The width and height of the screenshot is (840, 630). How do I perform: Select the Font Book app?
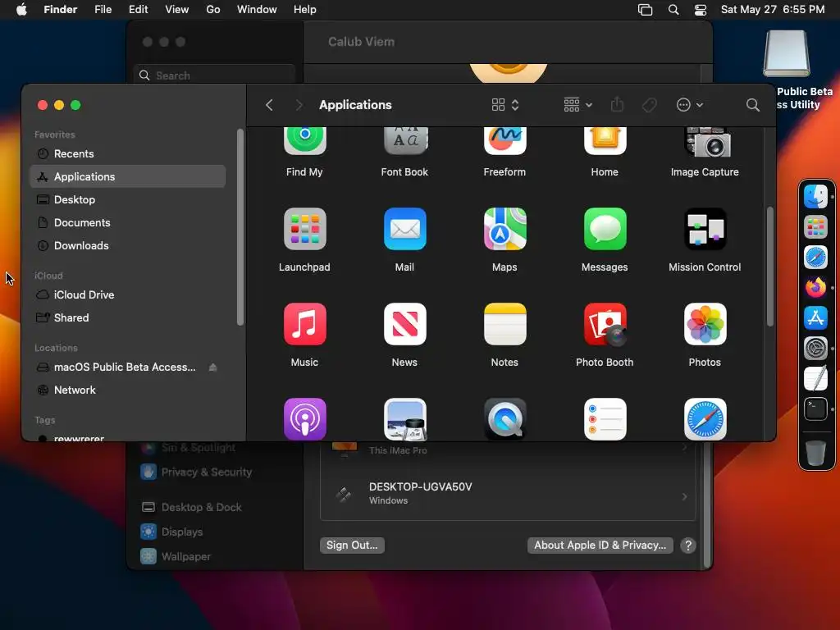[404, 141]
